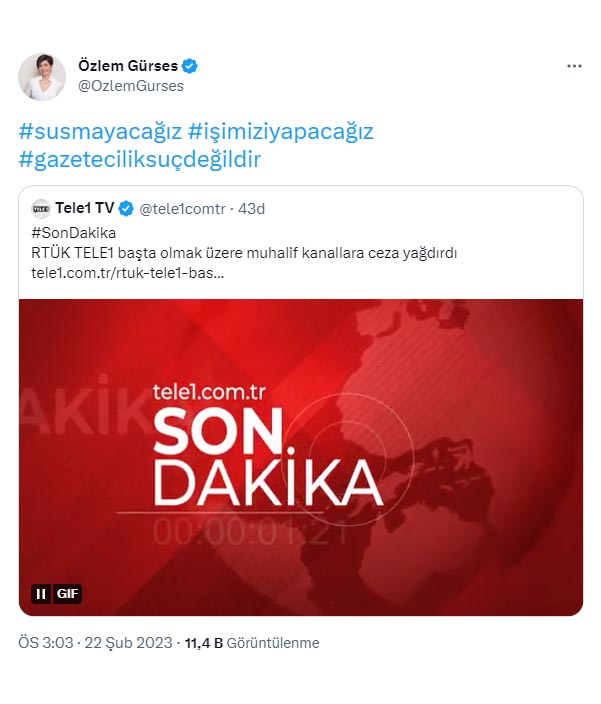Click the @OzlemGurses handle
The height and width of the screenshot is (704, 601).
click(131, 86)
